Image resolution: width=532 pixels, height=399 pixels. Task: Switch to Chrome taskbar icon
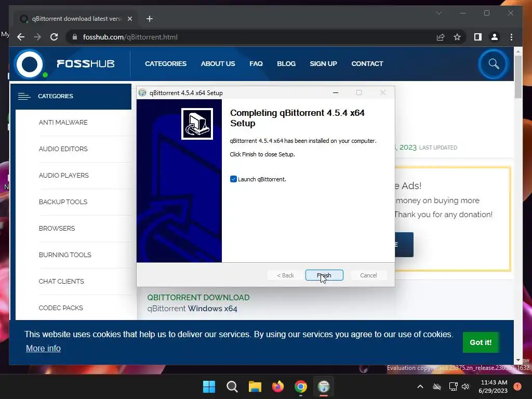click(x=301, y=387)
